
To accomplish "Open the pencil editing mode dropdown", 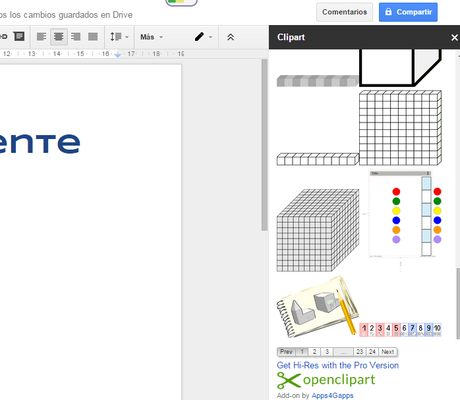I will coord(203,37).
